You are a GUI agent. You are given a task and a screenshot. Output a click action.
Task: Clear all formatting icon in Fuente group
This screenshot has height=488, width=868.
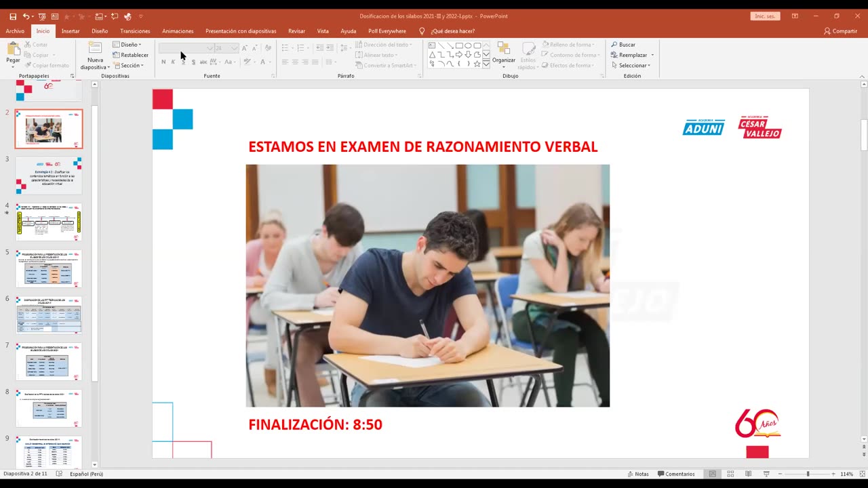coord(269,48)
